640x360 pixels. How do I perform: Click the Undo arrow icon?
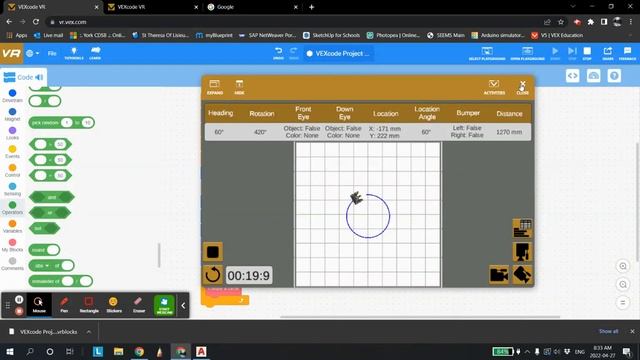pyautogui.click(x=278, y=53)
